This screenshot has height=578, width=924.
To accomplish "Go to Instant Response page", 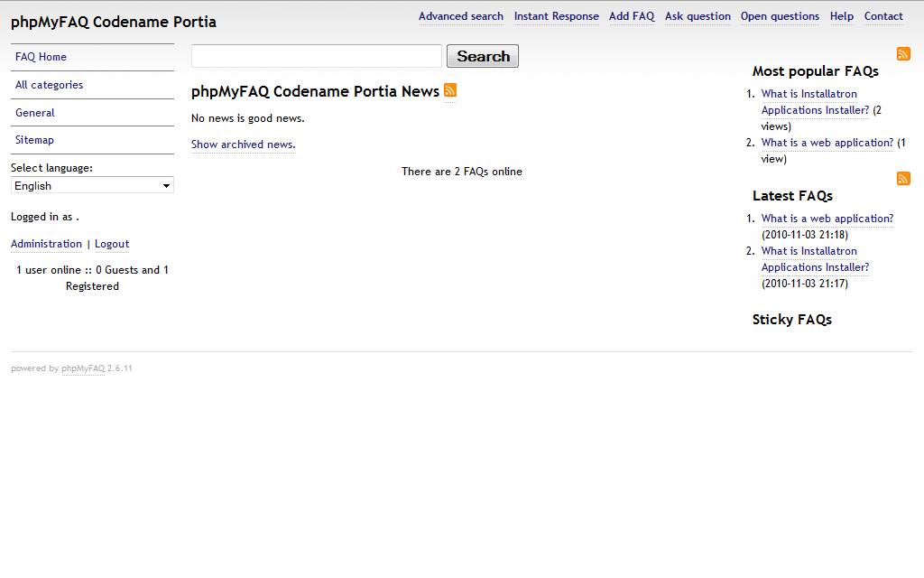I will pos(556,16).
